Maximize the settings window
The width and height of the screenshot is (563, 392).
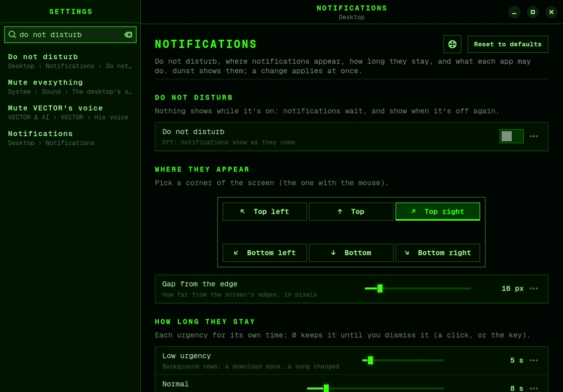point(533,12)
